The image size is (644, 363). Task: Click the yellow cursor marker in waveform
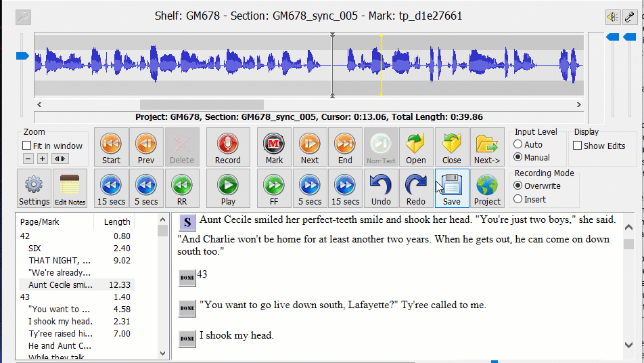pos(381,66)
